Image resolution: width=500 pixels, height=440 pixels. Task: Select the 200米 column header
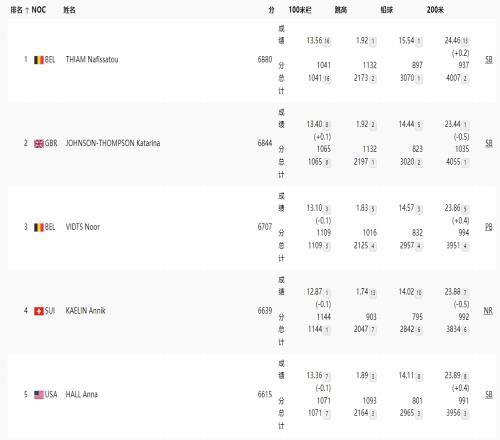pyautogui.click(x=435, y=10)
